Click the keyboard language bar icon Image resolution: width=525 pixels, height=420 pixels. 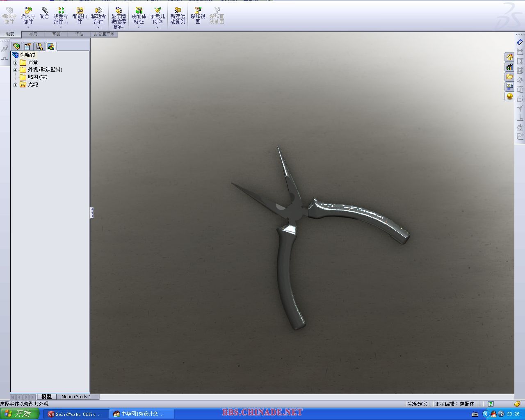[x=475, y=414]
